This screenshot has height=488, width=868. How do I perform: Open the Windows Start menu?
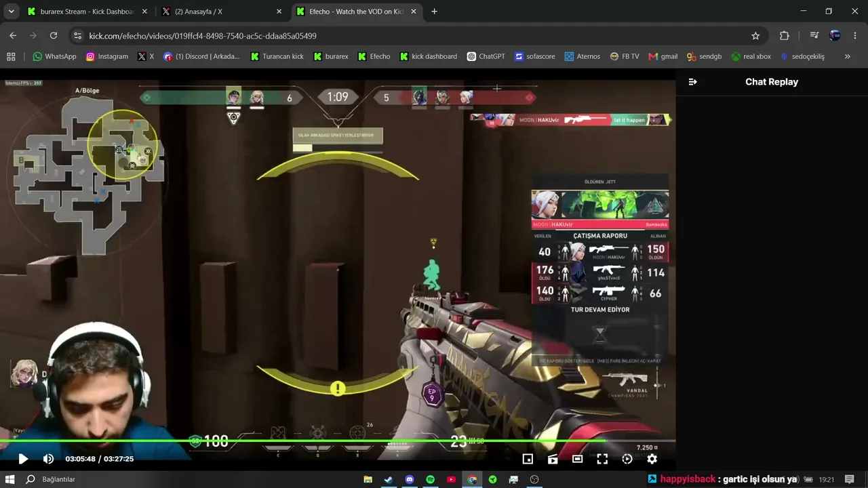(10, 479)
